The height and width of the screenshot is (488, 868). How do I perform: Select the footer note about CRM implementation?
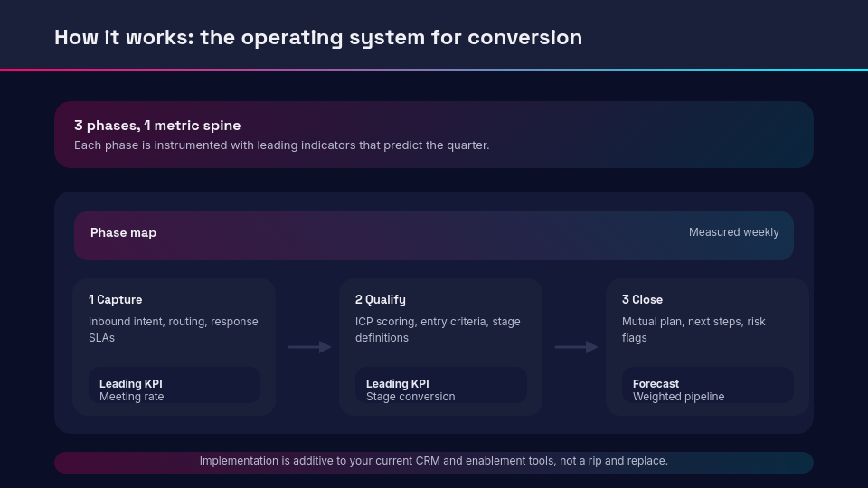click(x=433, y=461)
